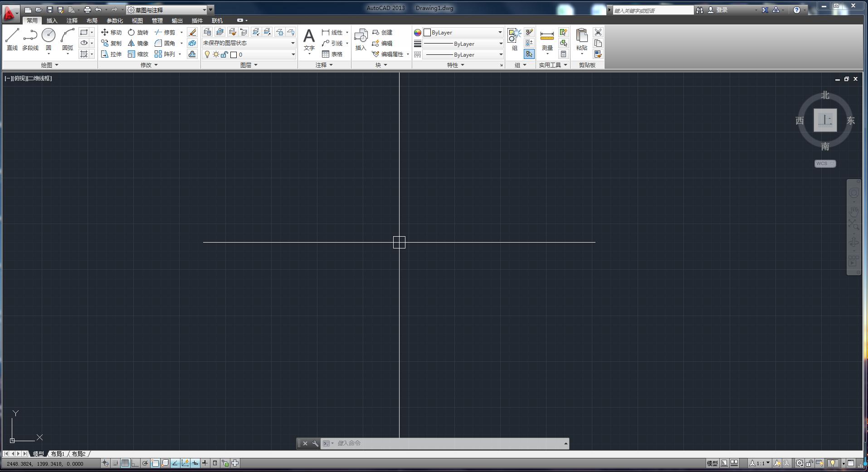Viewport: 868px width, 472px height.
Task: Open the 布局1 layout tab
Action: tap(58, 454)
